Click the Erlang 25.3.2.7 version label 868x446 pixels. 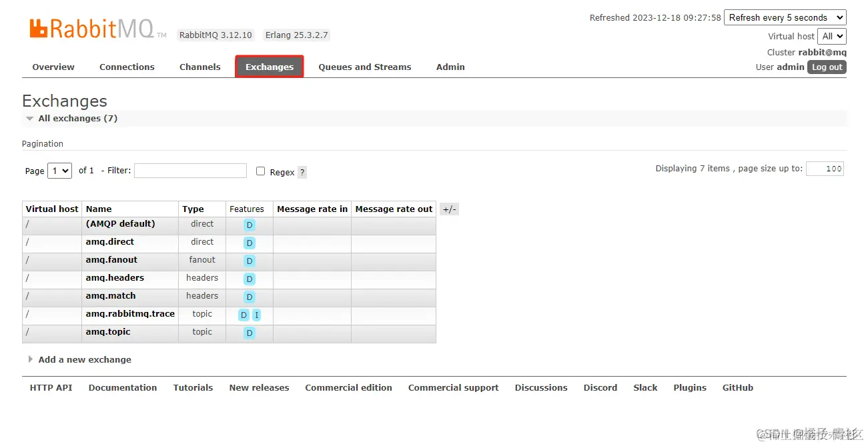[x=297, y=35]
